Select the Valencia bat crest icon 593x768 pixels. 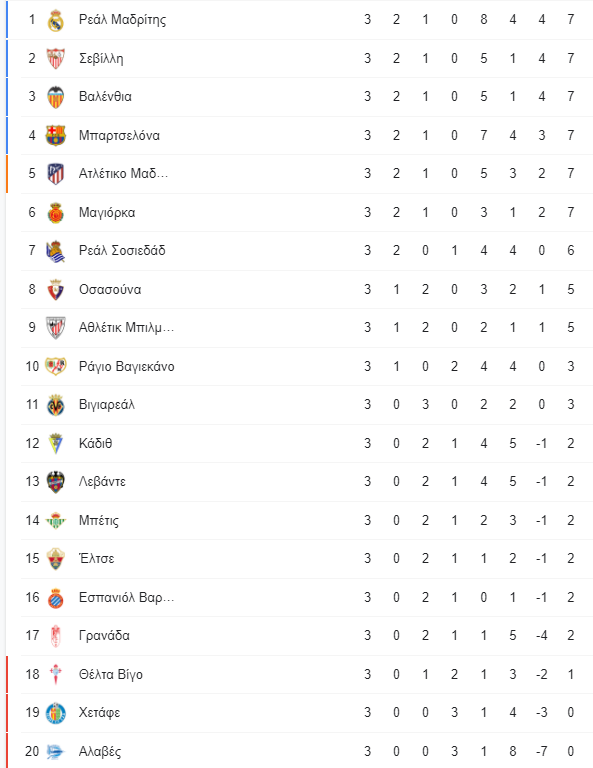(55, 96)
